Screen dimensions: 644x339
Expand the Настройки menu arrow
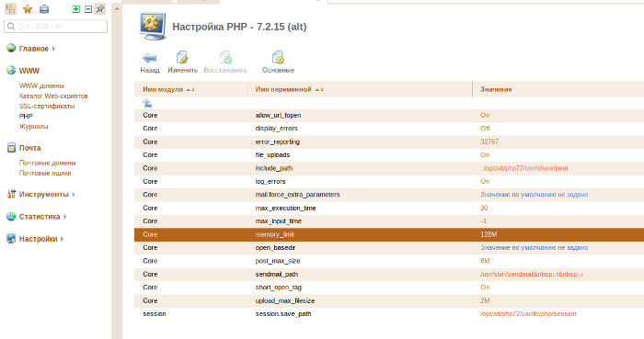[62, 239]
